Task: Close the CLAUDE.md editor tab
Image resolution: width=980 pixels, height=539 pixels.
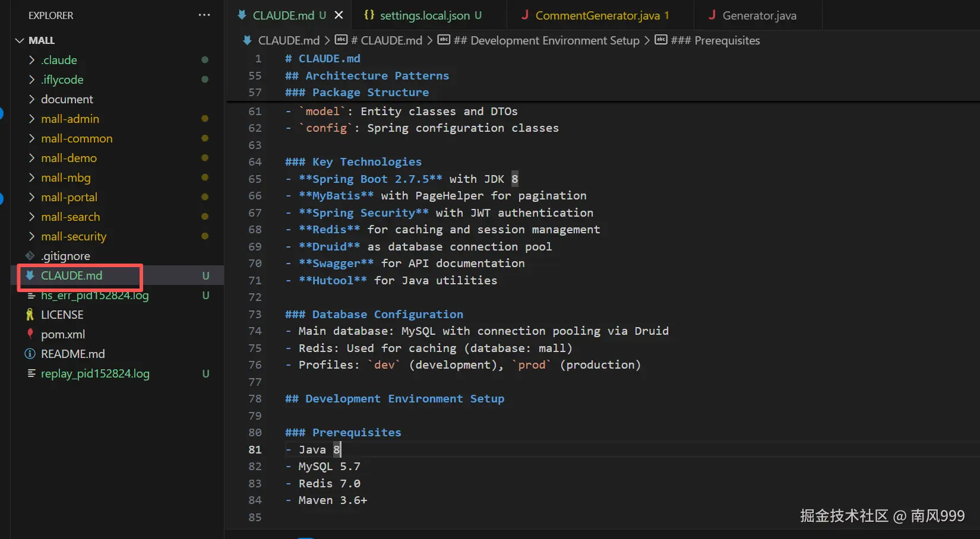Action: [339, 15]
